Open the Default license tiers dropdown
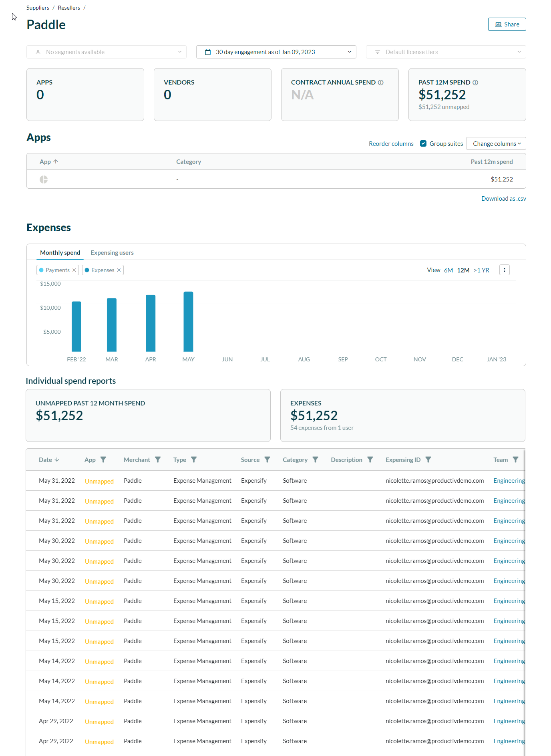Viewport: 551px width, 756px height. click(446, 52)
